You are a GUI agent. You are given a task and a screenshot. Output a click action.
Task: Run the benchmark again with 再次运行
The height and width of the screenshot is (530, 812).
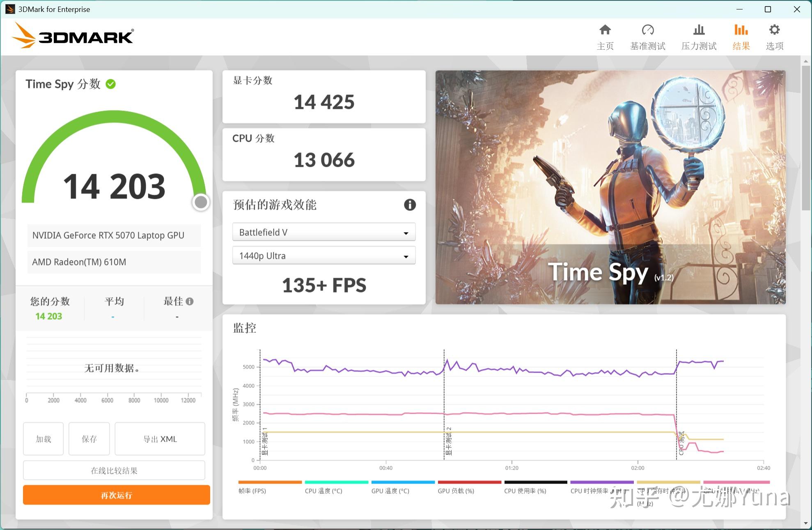pyautogui.click(x=116, y=495)
